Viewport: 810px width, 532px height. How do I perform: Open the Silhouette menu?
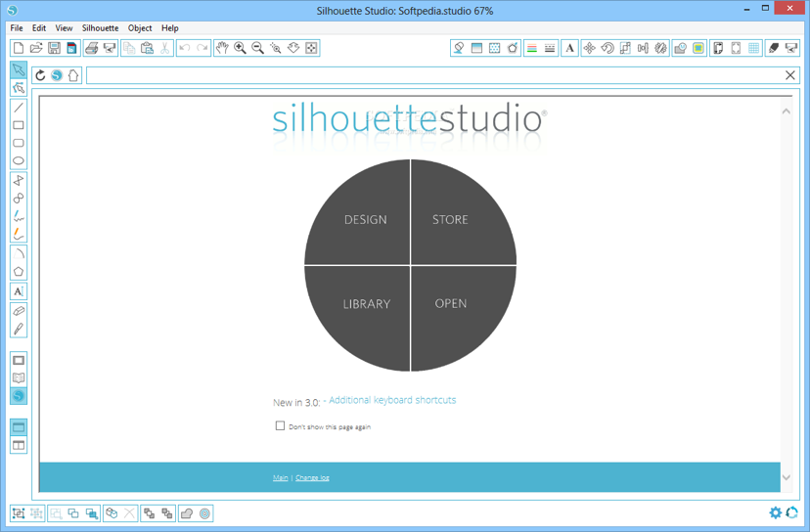(100, 28)
